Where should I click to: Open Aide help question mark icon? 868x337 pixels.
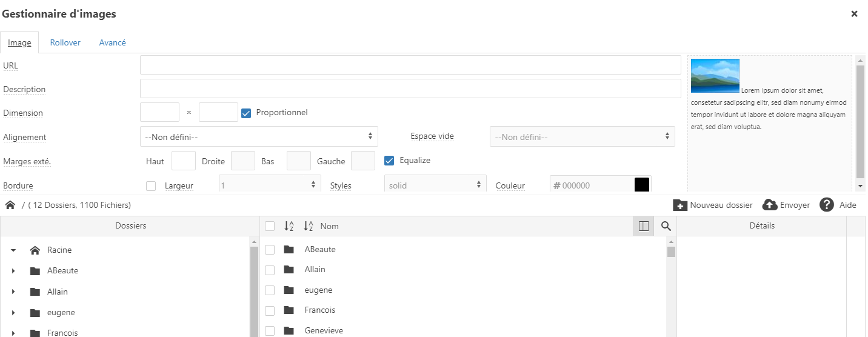(827, 205)
